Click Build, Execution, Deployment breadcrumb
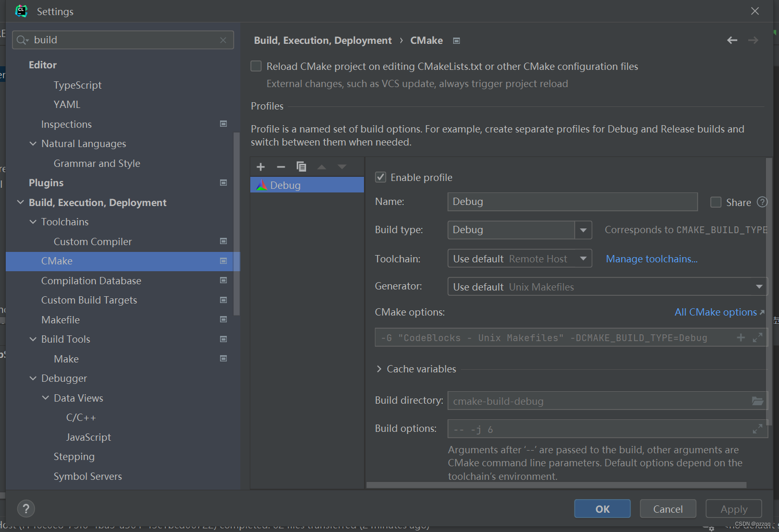This screenshot has height=532, width=779. tap(323, 41)
